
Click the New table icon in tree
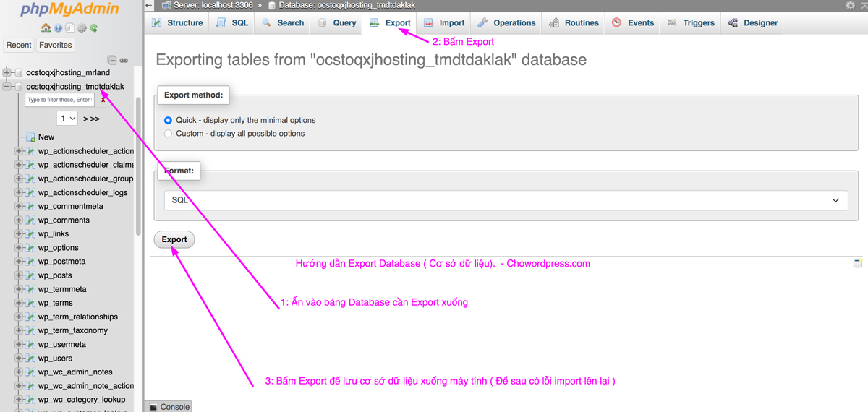click(x=31, y=137)
